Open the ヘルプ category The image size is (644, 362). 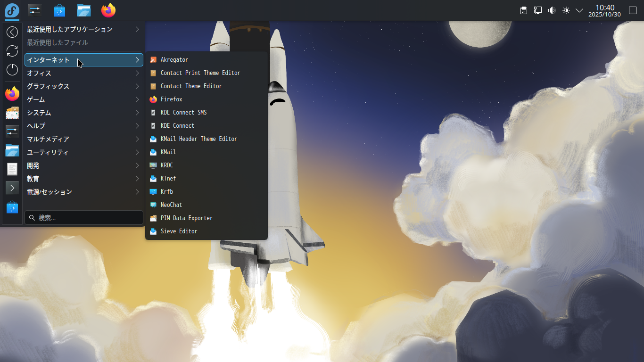(x=84, y=126)
